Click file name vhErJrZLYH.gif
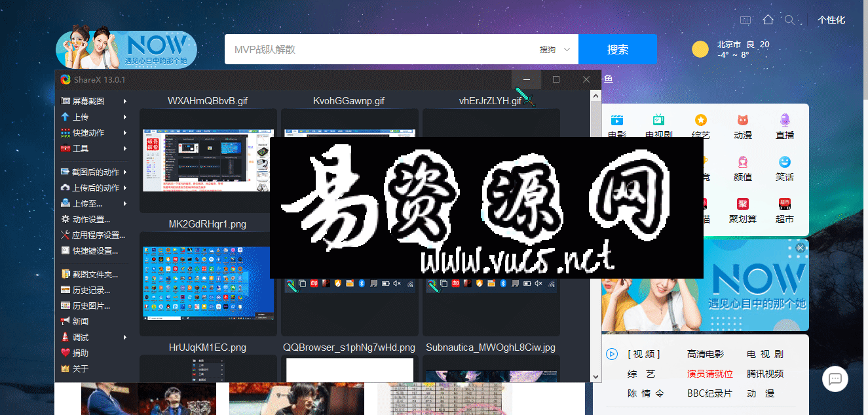Image resolution: width=868 pixels, height=415 pixels. (x=490, y=101)
